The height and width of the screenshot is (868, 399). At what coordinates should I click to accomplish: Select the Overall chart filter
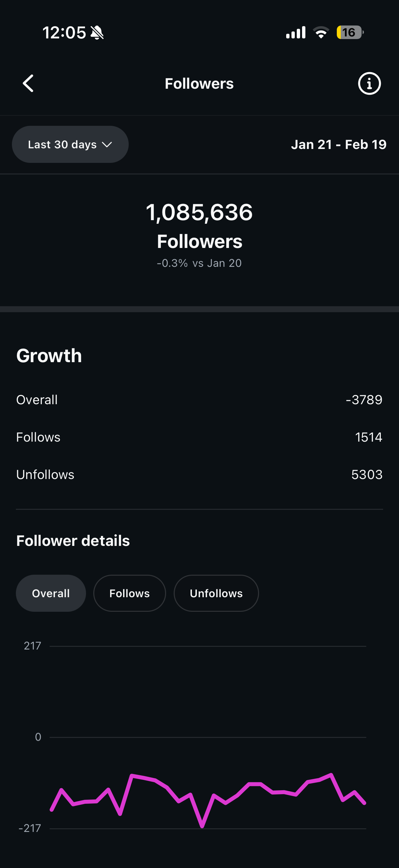51,593
